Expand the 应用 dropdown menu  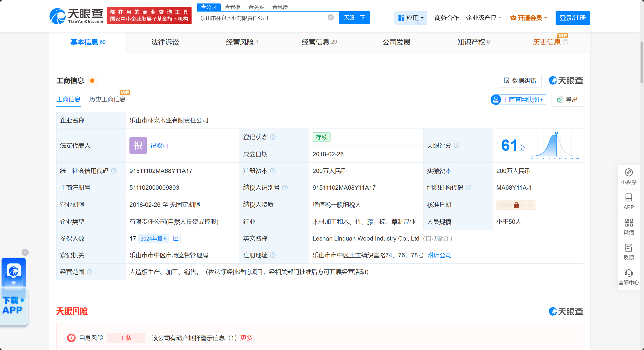[x=411, y=18]
